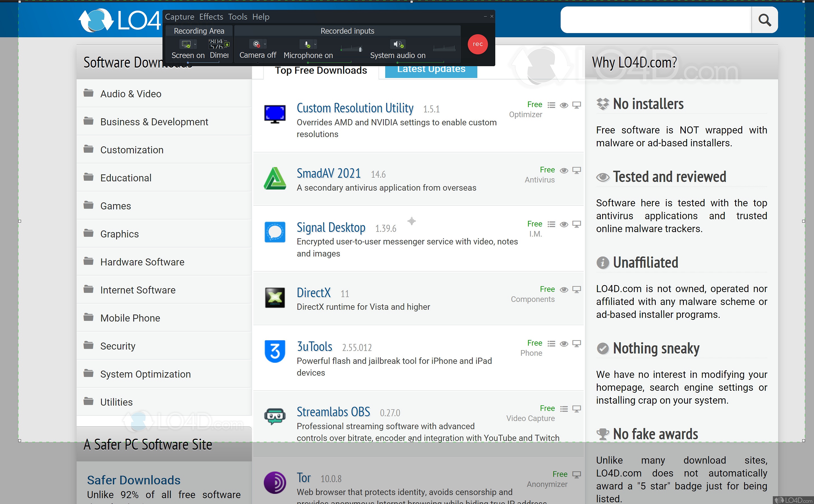Viewport: 814px width, 504px height.
Task: Click the website search magnifier icon
Action: (764, 20)
